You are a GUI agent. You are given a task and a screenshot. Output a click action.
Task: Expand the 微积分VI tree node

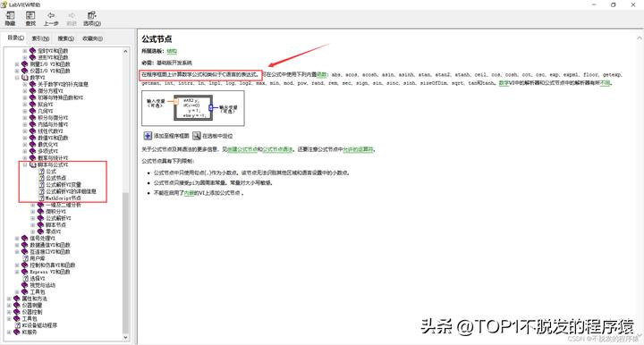(33, 212)
